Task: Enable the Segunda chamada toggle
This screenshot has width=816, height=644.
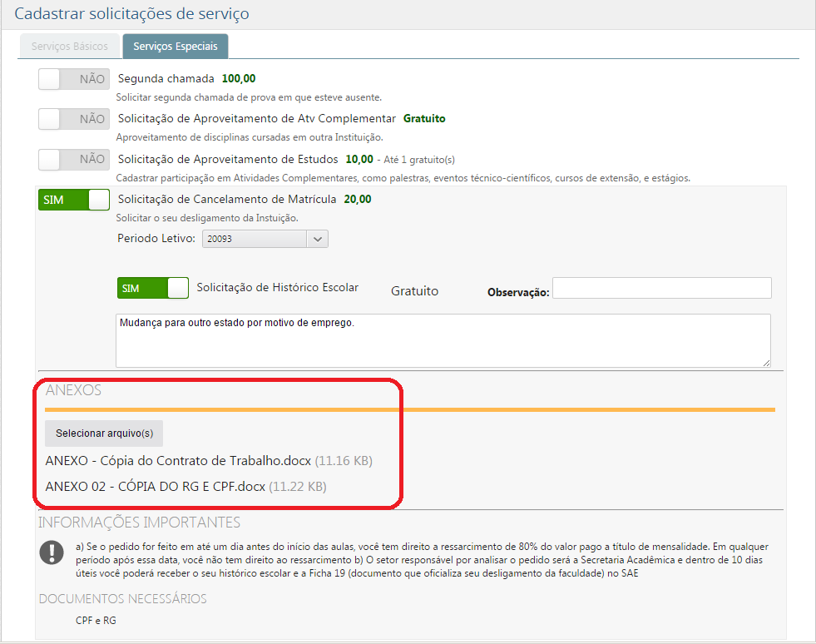Action: pyautogui.click(x=73, y=78)
